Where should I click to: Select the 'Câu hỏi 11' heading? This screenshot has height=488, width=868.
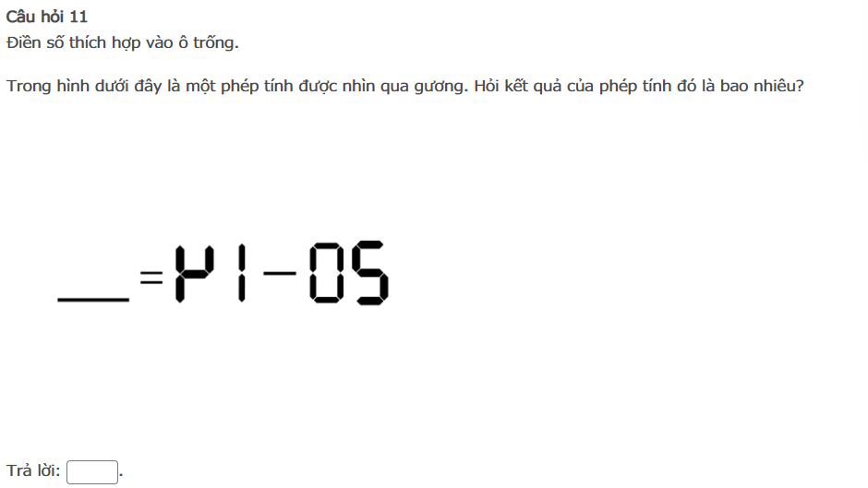[47, 17]
